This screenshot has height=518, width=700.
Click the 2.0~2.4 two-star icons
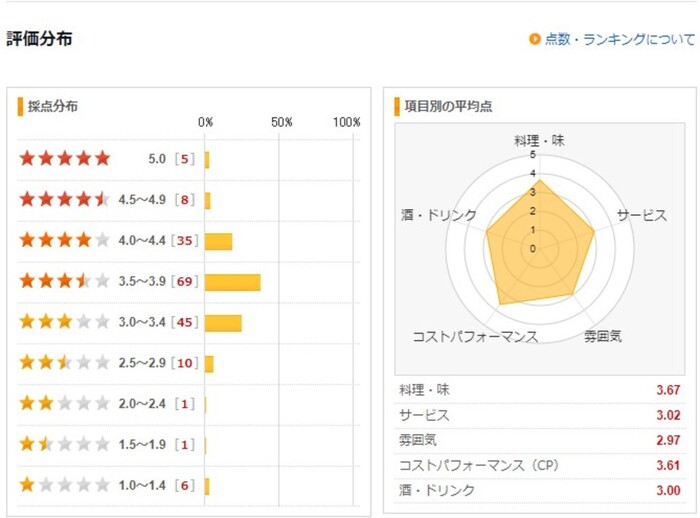pos(64,403)
